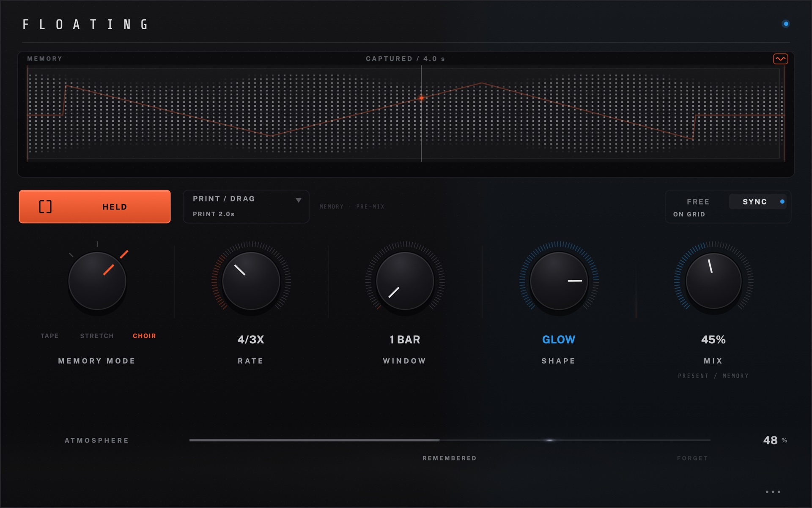Click the PRINT 2.0s value text
Screen dimensions: 812x508
214,214
